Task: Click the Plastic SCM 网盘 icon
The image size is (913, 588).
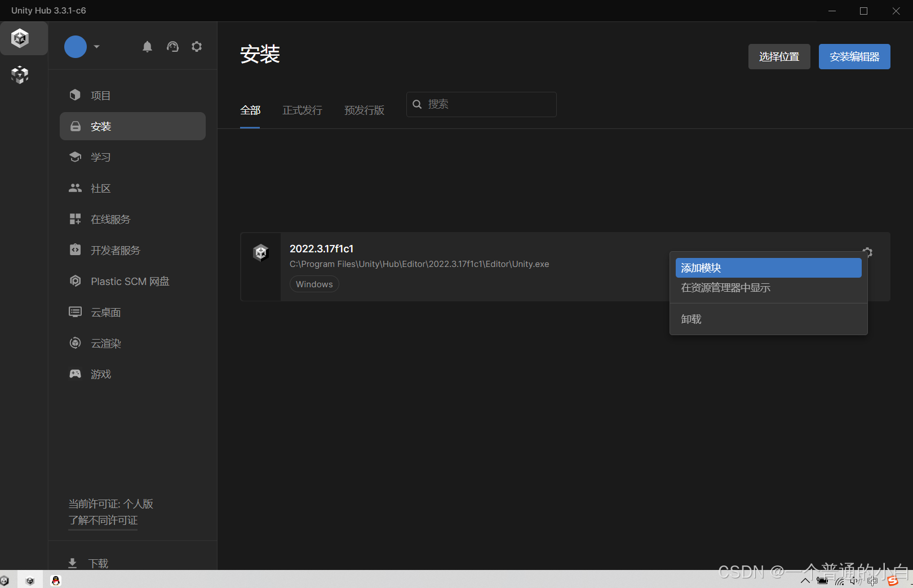Action: pyautogui.click(x=75, y=281)
